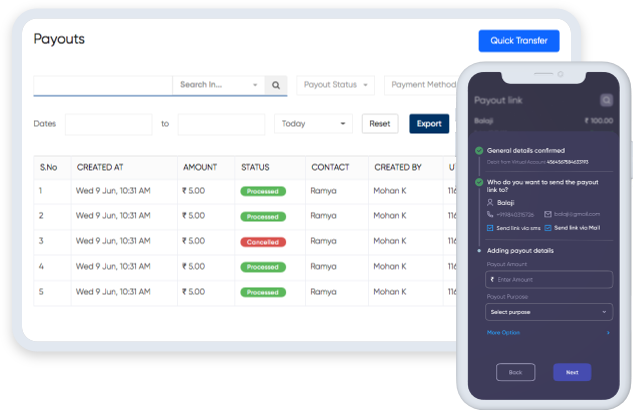The image size is (633, 410).
Task: Click the Quick Transfer button
Action: click(518, 41)
